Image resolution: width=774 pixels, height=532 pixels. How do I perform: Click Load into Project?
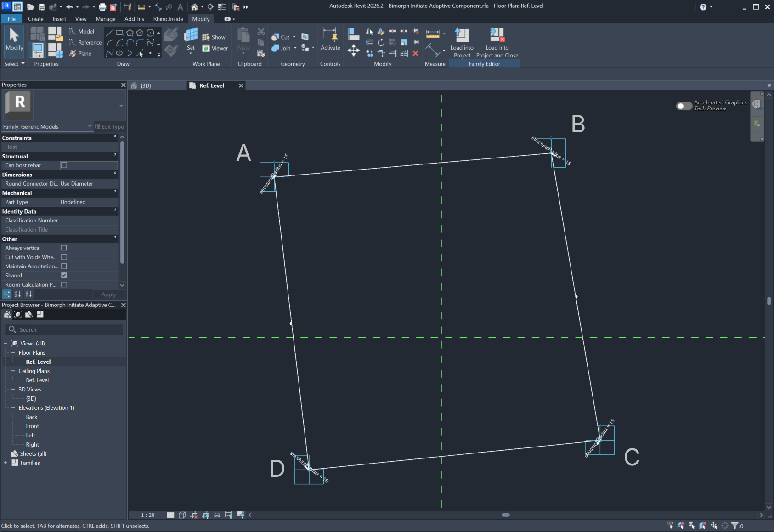[462, 43]
